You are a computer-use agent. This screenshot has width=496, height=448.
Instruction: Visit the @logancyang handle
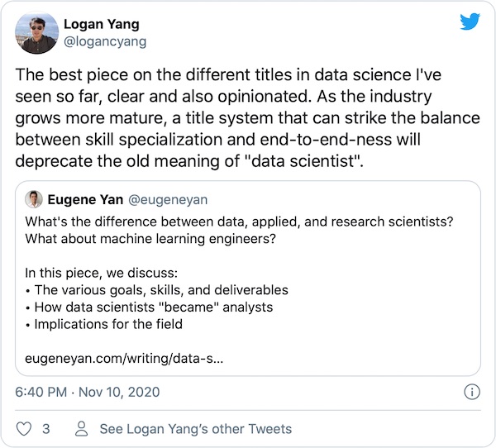coord(103,42)
